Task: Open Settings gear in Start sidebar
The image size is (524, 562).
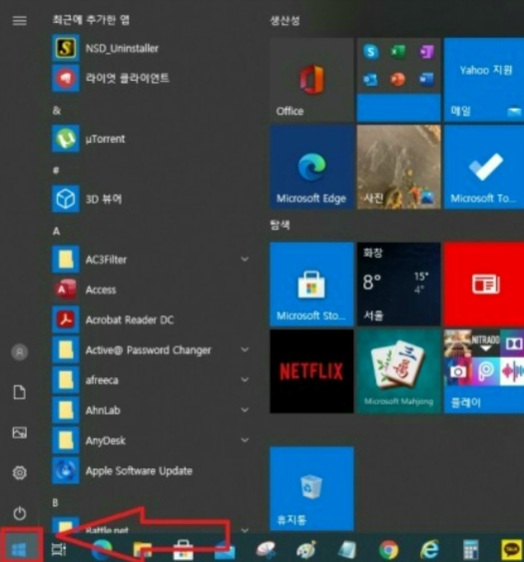Action: (20, 473)
